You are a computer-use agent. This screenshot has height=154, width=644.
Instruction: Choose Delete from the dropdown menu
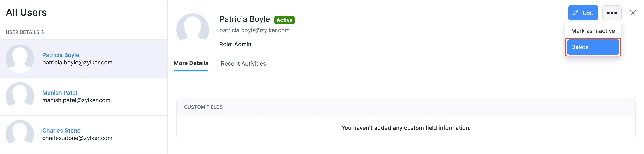click(x=593, y=47)
